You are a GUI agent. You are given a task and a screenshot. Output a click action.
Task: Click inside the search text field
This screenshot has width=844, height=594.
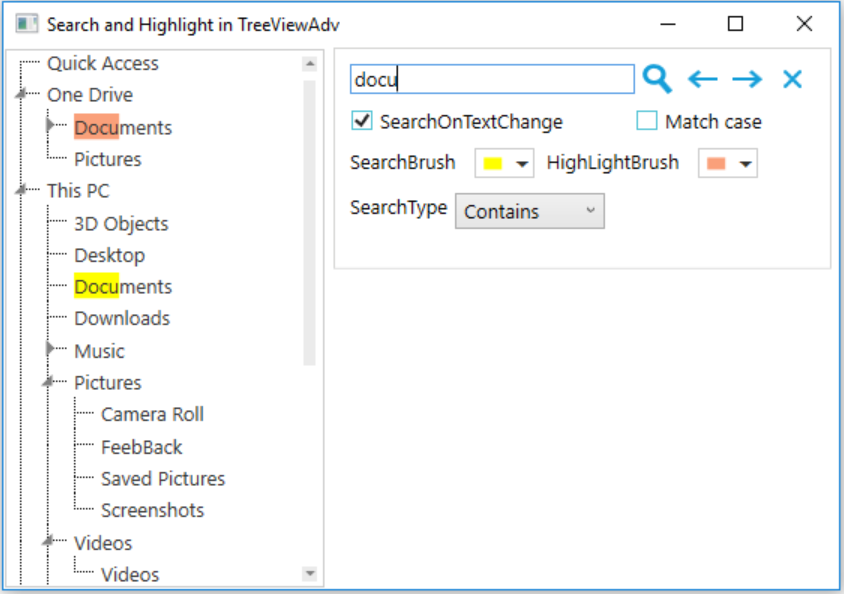(490, 78)
